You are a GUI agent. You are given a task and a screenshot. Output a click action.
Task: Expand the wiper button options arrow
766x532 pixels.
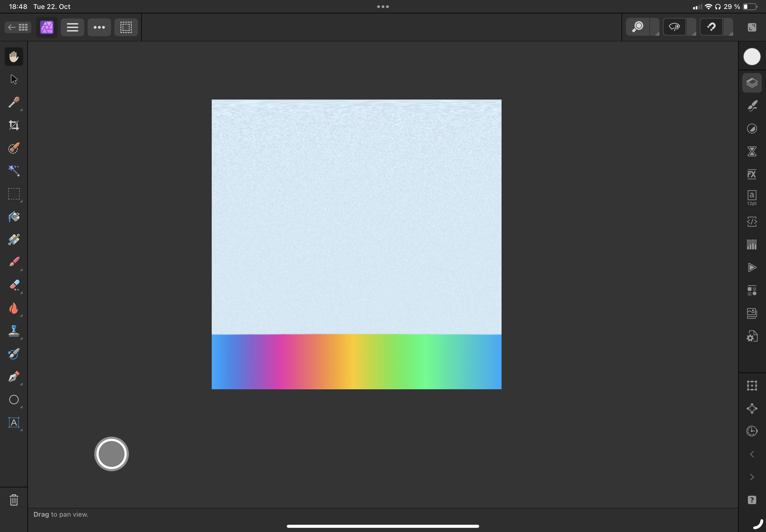(x=692, y=27)
